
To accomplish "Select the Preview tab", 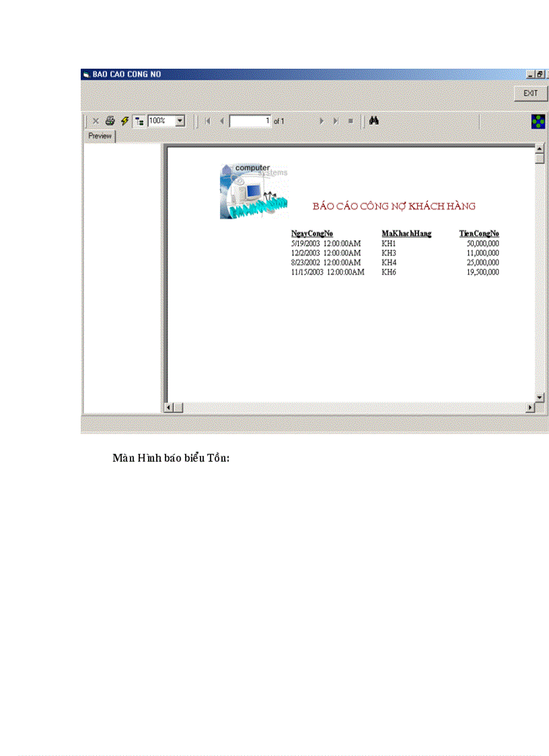I will (100, 136).
